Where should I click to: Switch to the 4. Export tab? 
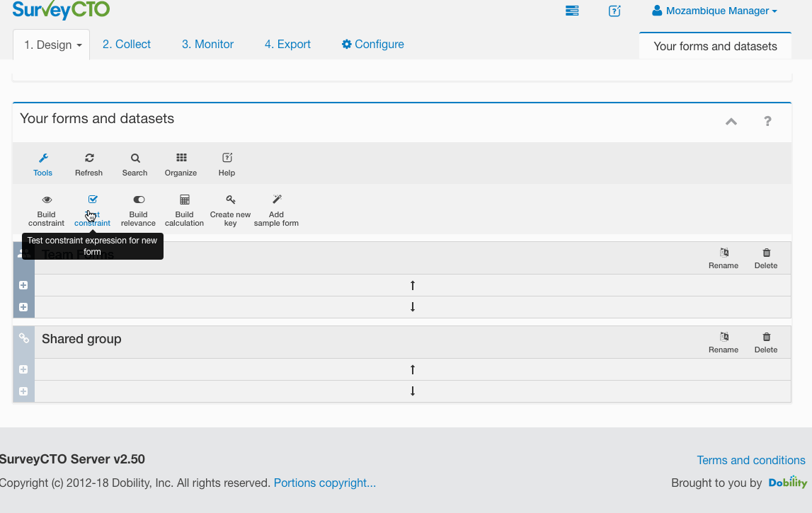click(287, 44)
